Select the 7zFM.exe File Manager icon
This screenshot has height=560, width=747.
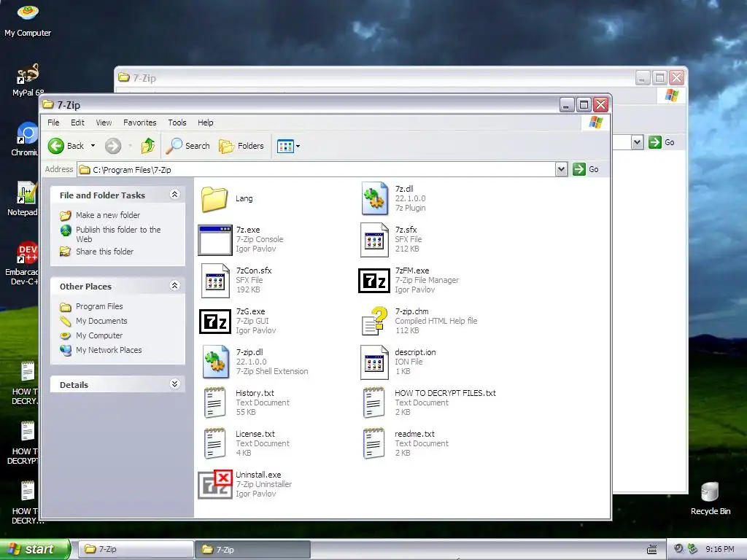coord(374,281)
